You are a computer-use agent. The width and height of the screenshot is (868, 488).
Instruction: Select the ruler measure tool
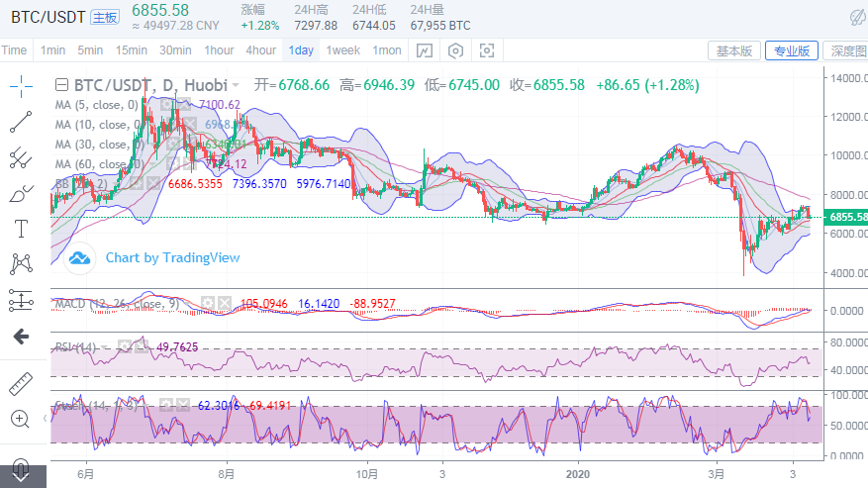21,384
